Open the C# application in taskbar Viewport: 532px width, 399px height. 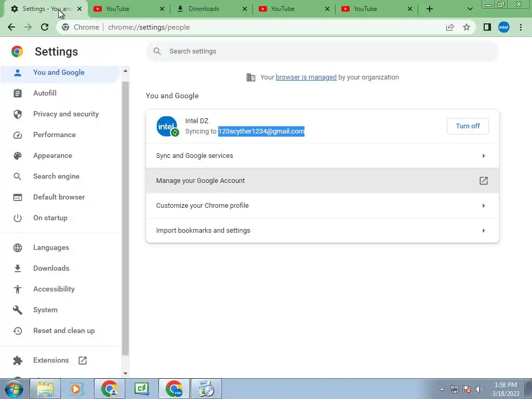pyautogui.click(x=141, y=389)
